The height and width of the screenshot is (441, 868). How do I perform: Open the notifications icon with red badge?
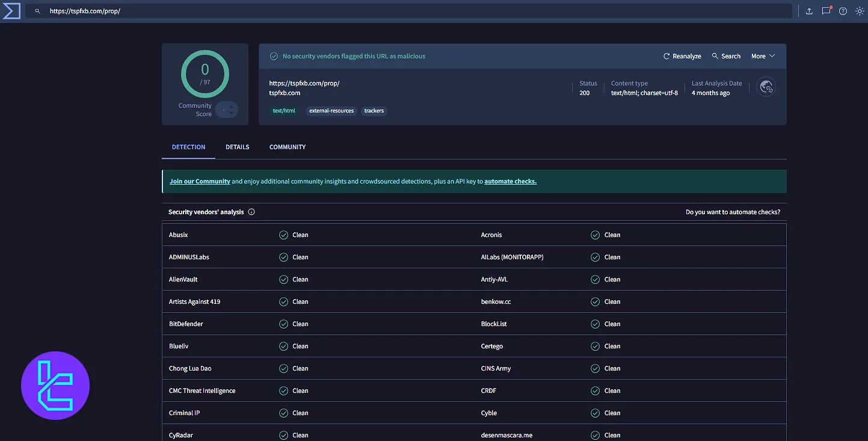825,10
